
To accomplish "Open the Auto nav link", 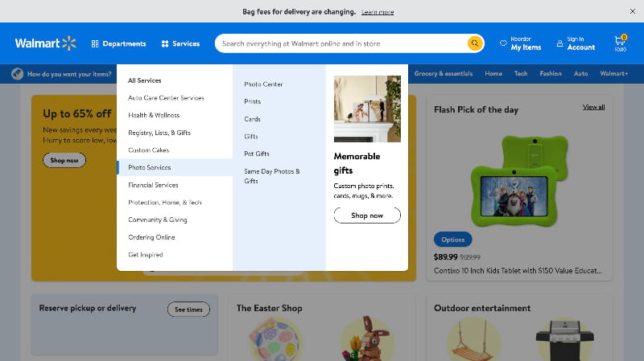I will [580, 73].
